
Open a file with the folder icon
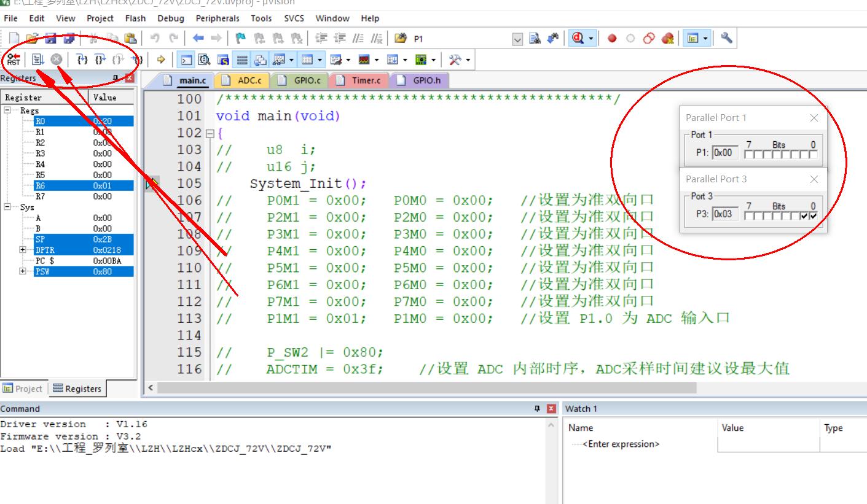[32, 39]
